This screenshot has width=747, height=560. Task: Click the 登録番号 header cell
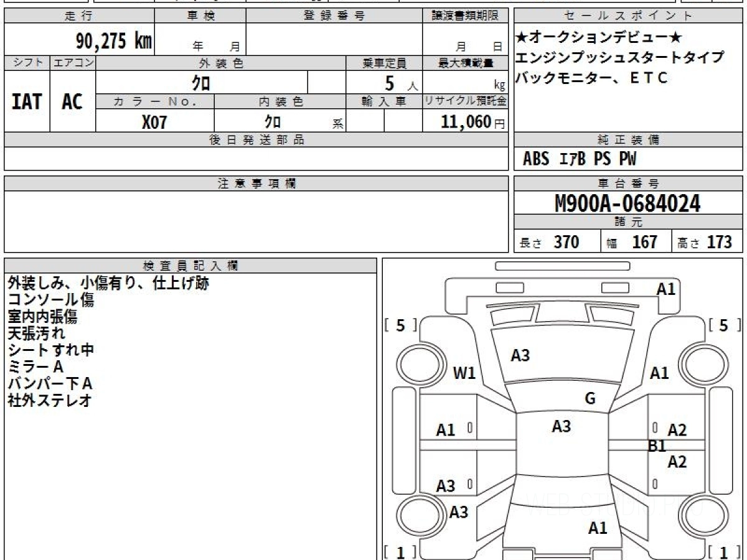point(334,16)
